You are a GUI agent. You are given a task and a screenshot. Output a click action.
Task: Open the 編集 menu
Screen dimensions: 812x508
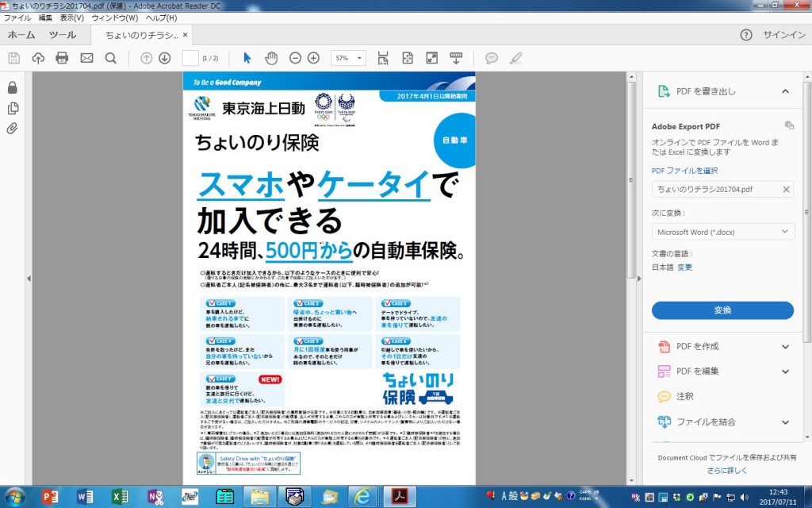point(45,17)
